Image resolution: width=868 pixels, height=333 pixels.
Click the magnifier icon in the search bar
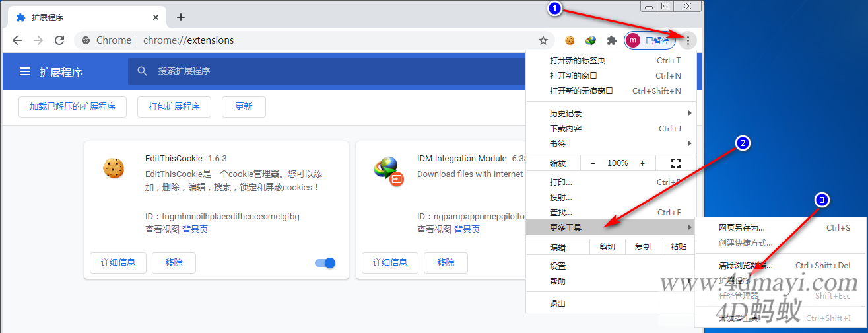point(142,71)
